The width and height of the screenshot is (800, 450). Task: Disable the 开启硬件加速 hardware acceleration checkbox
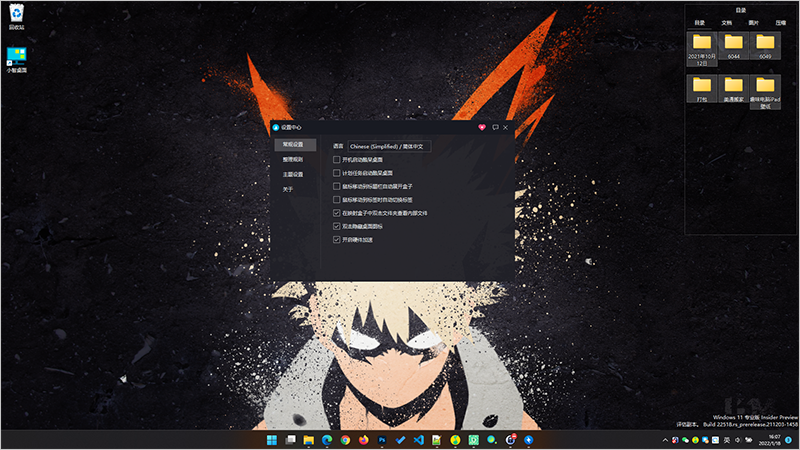click(337, 240)
